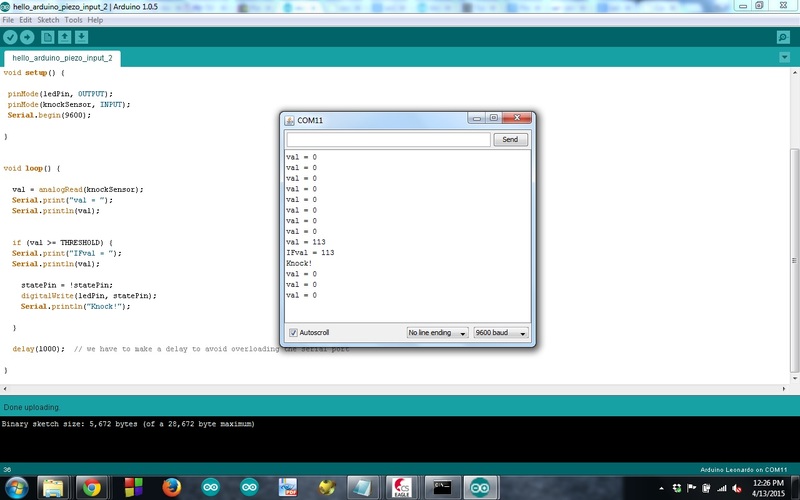Click the Arduino title bar logo icon
Image resolution: width=800 pixels, height=500 pixels.
(5, 7)
